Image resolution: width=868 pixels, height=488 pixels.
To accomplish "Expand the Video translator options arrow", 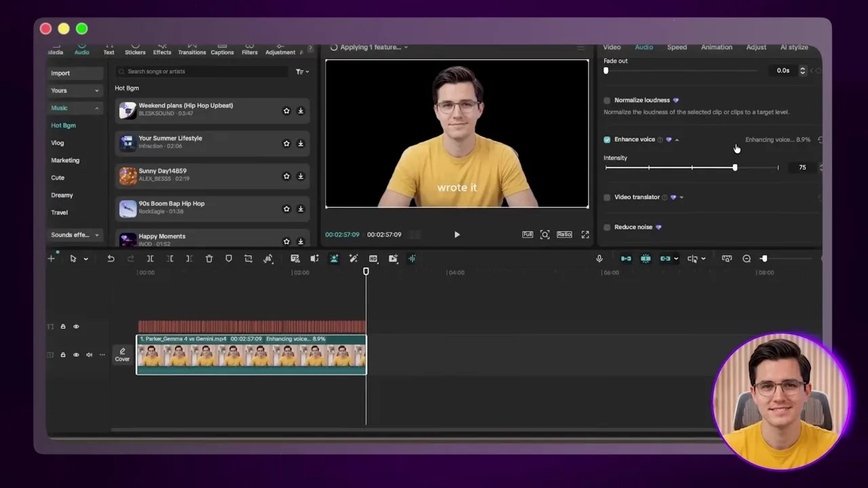I will (x=682, y=197).
